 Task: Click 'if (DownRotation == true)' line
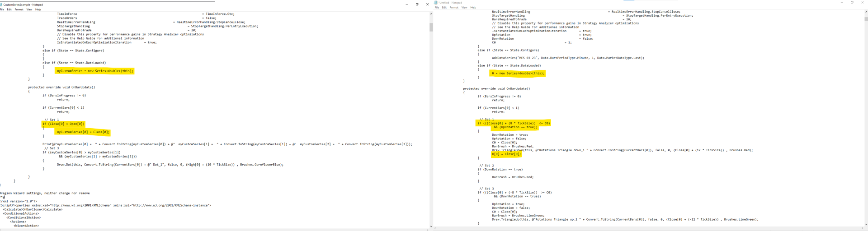click(x=500, y=170)
